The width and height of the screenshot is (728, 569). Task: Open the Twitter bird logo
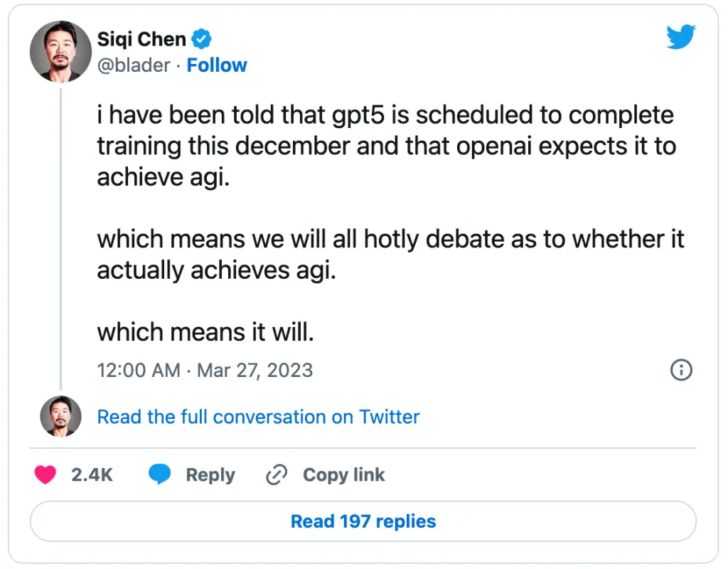tap(680, 37)
